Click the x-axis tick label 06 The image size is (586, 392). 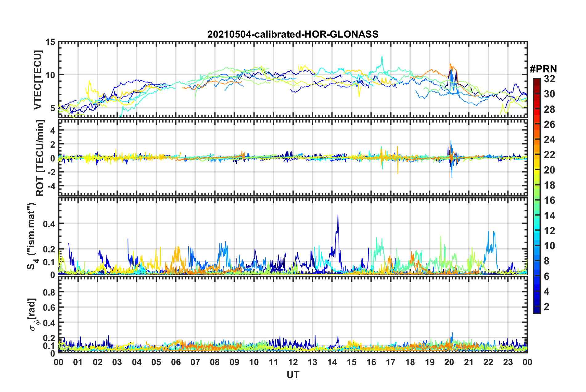(176, 362)
